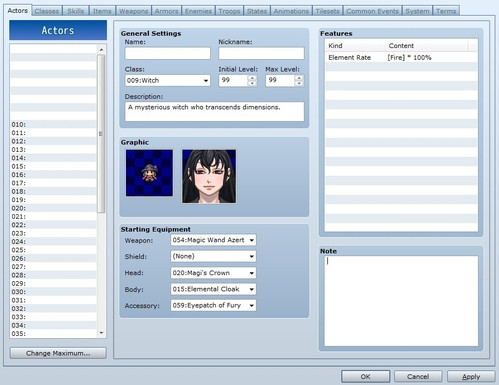The height and width of the screenshot is (385, 499).
Task: Click the Cancel button
Action: coord(418,377)
